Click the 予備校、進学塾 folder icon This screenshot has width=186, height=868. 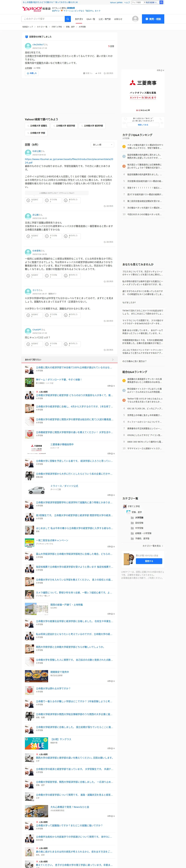[132, 538]
